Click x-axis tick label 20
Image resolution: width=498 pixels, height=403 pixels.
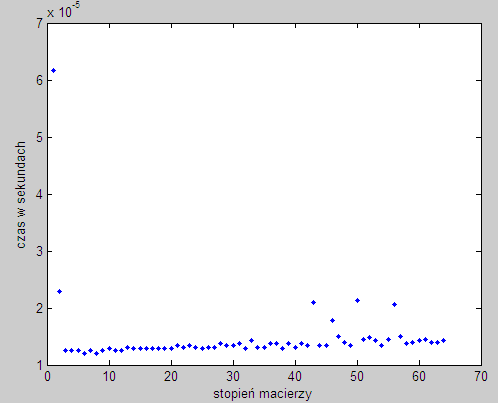pos(171,377)
